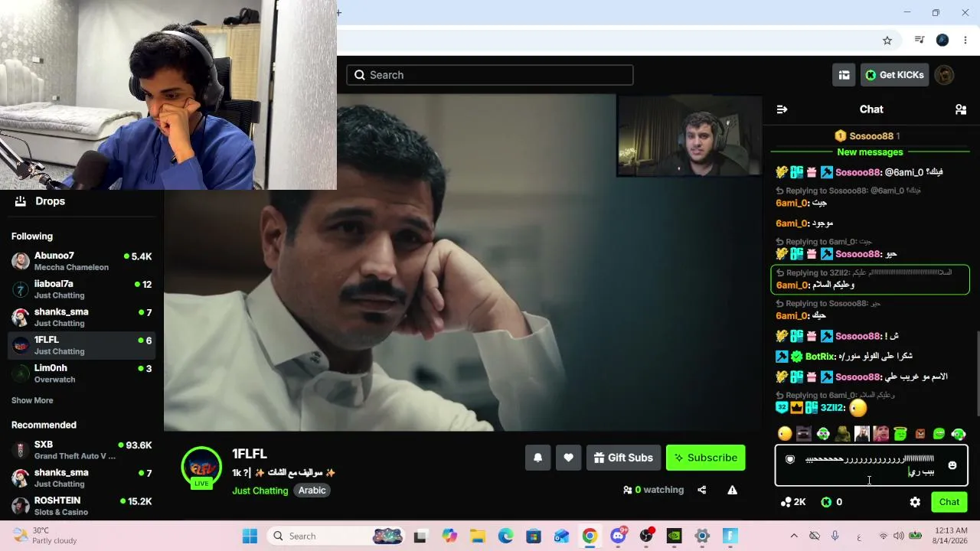
Task: Open Chrome profile avatar
Action: 942,41
